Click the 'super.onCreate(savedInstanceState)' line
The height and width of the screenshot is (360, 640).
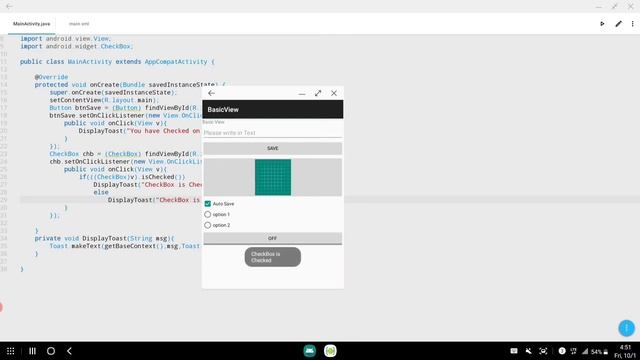pyautogui.click(x=113, y=93)
